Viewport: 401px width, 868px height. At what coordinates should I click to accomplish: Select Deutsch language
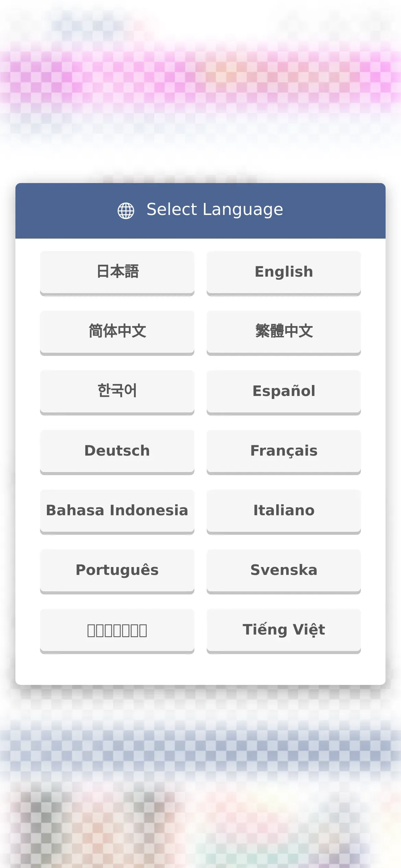click(x=117, y=452)
